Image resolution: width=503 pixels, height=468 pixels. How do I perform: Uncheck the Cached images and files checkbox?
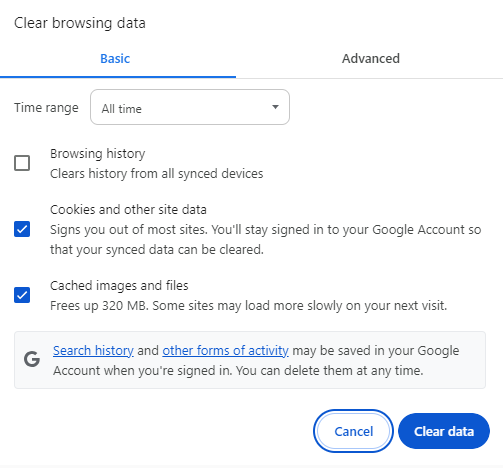click(x=22, y=295)
